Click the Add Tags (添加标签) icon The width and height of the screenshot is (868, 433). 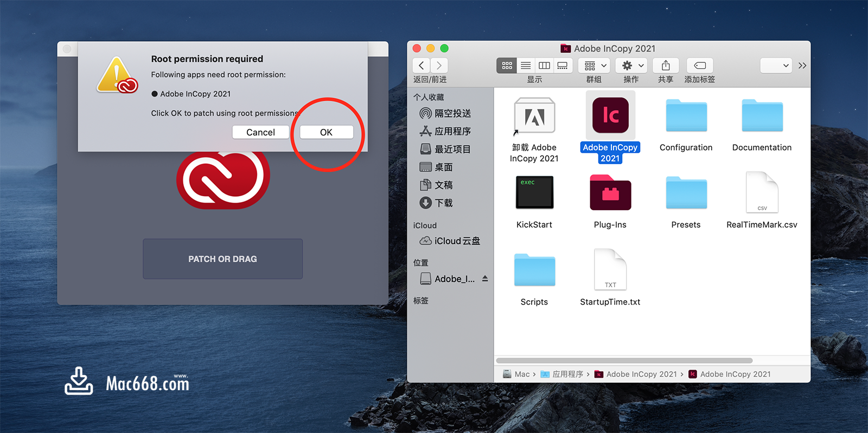coord(700,66)
